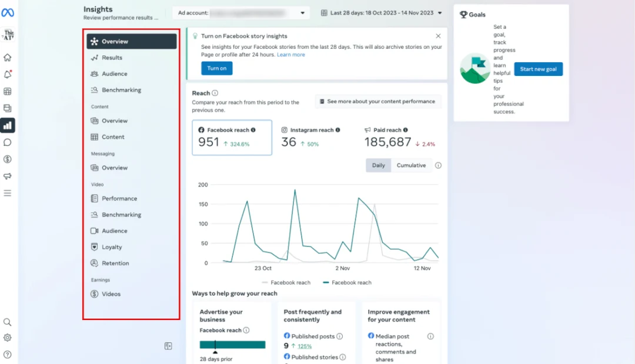Click the Insights bar chart icon

(x=8, y=125)
